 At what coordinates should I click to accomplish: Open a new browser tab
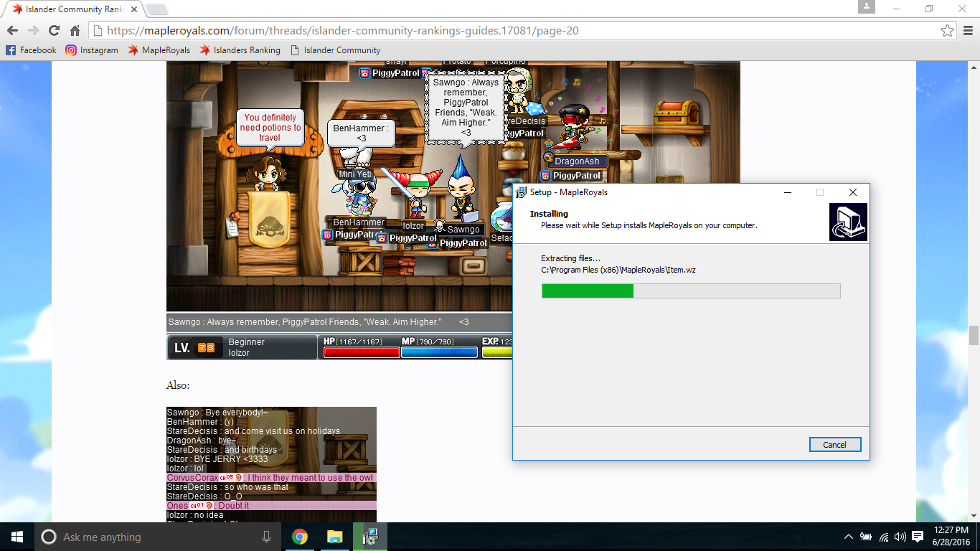(156, 9)
